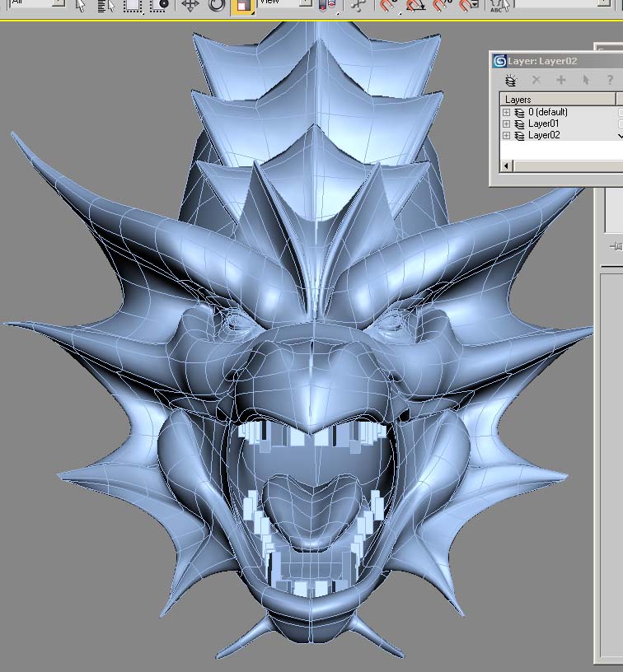Viewport: 623px width, 672px height.
Task: Open the selection filter All dropdown
Action: pos(59,2)
